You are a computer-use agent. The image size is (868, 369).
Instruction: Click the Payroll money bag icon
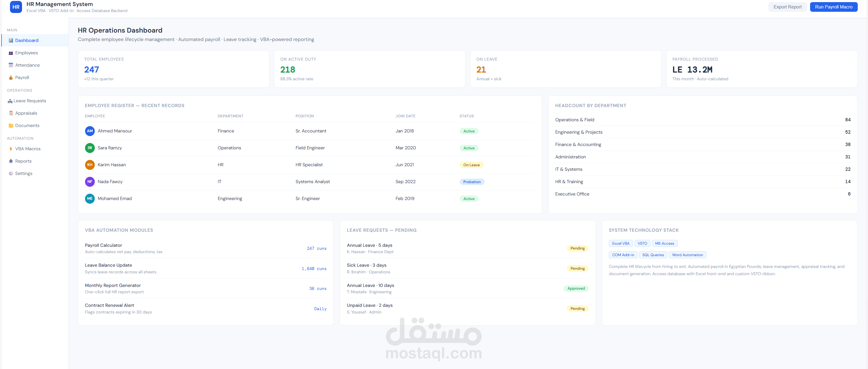[x=11, y=78]
